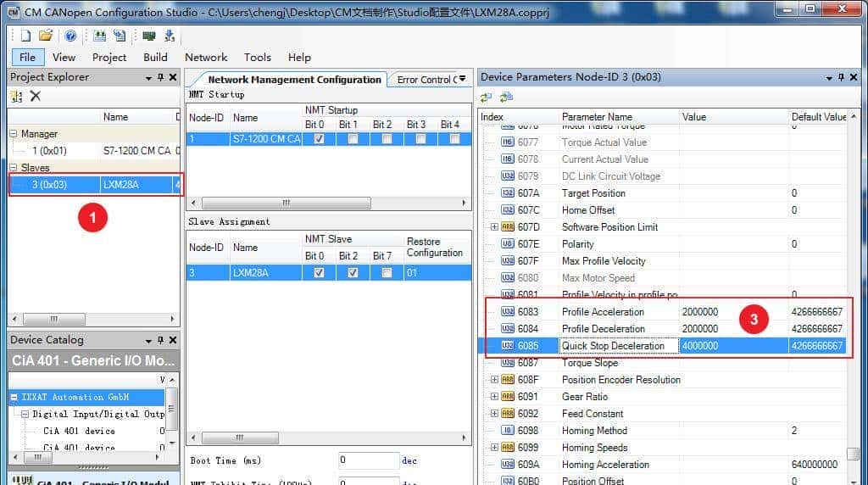
Task: Click the Open project folder icon
Action: [x=46, y=36]
